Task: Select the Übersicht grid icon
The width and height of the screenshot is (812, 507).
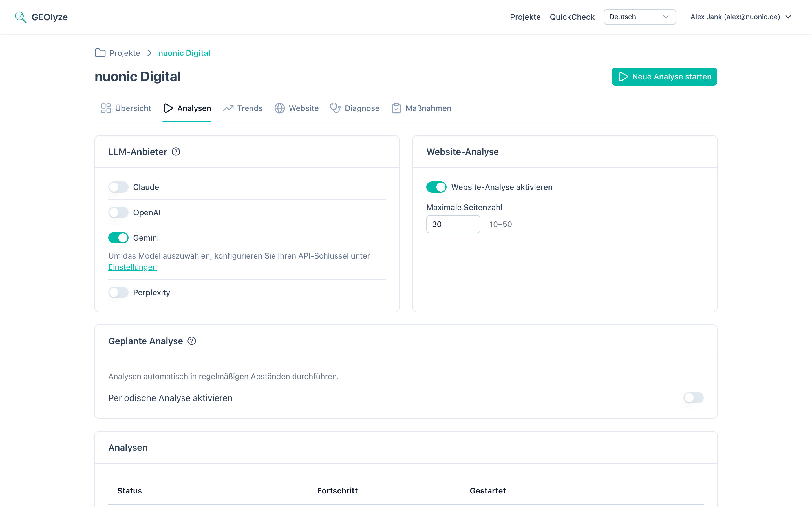Action: [x=106, y=108]
